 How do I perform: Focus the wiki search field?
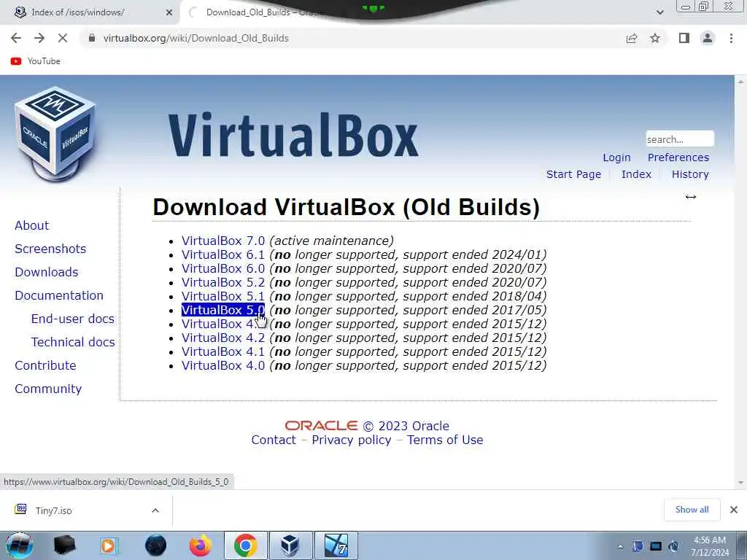tap(680, 139)
